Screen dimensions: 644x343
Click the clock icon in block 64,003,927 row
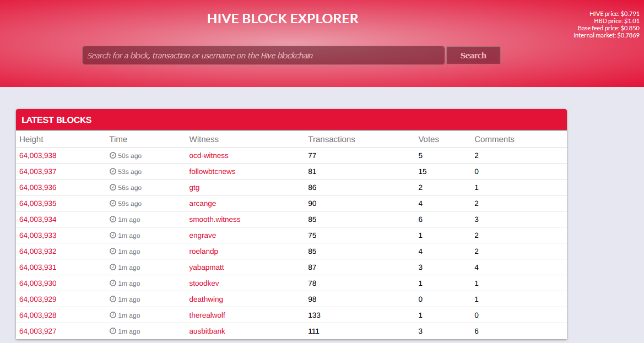pos(113,331)
